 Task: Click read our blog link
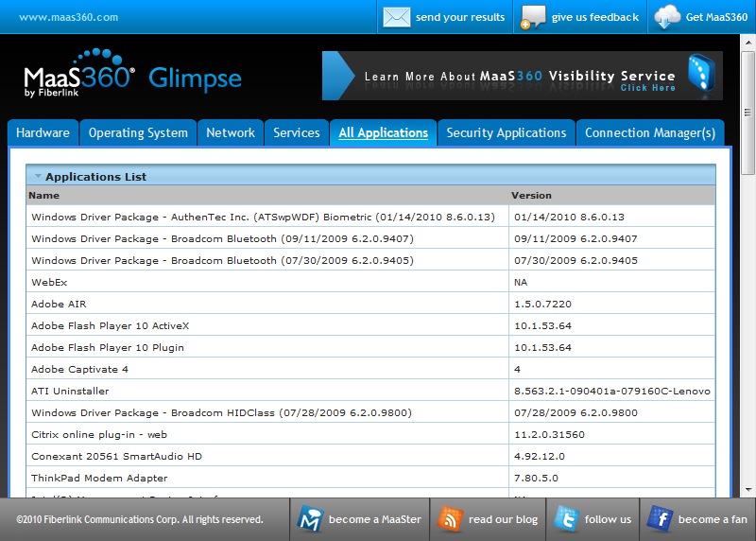[503, 519]
